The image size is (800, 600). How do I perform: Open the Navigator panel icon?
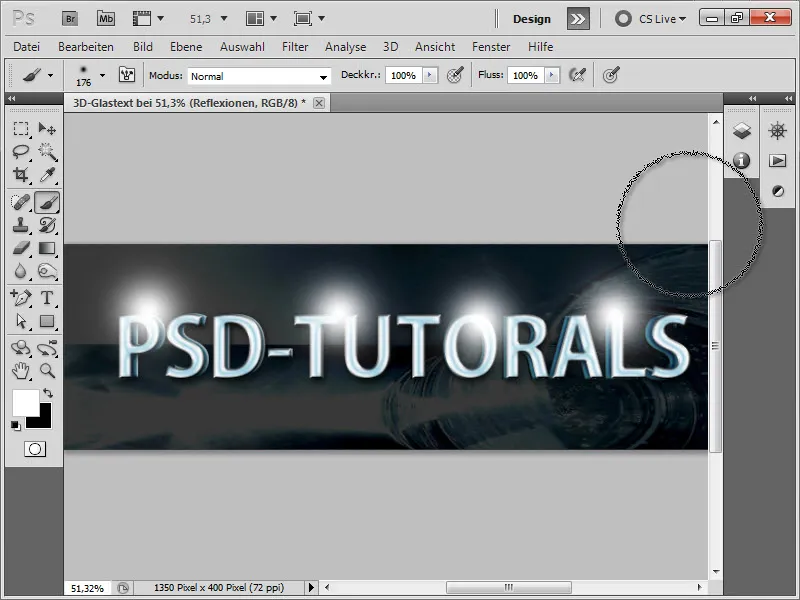(x=778, y=131)
